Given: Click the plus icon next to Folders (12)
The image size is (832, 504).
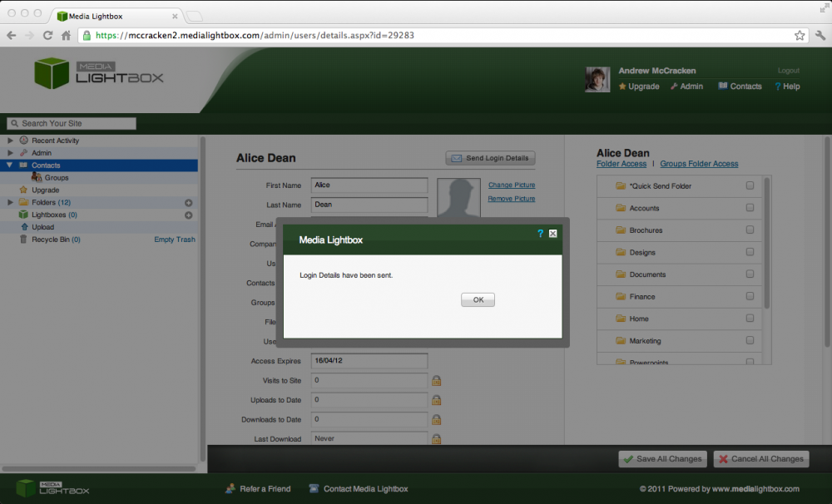Looking at the screenshot, I should (188, 203).
